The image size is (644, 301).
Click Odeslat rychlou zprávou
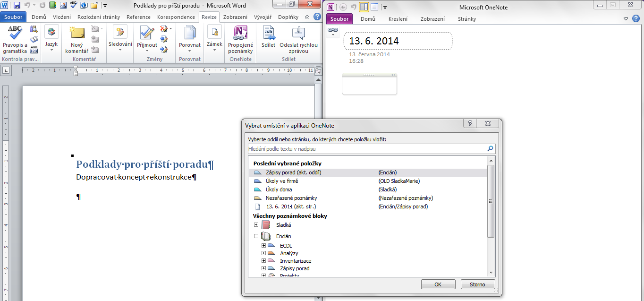tap(298, 39)
